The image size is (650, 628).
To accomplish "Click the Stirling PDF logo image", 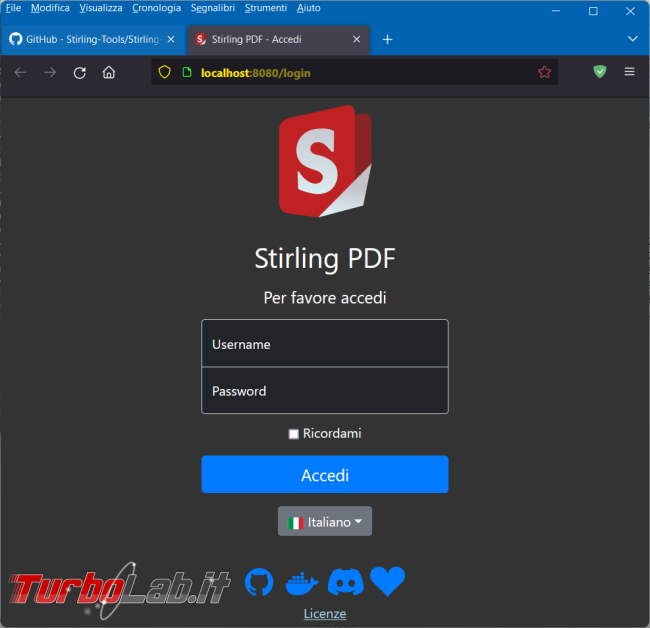I will [325, 161].
